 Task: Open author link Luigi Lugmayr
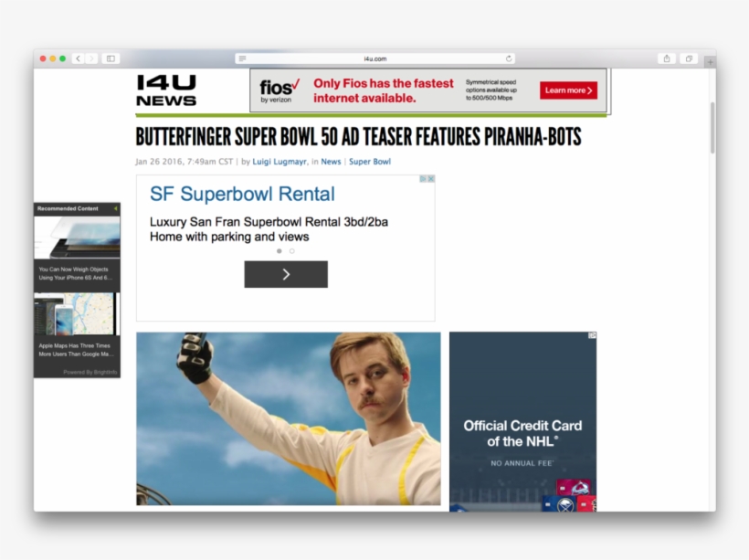pos(280,162)
